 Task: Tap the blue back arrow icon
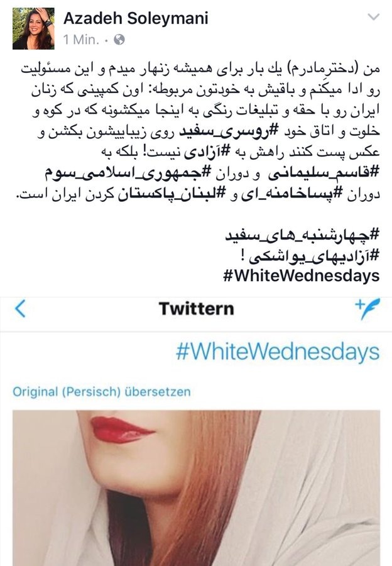click(21, 309)
